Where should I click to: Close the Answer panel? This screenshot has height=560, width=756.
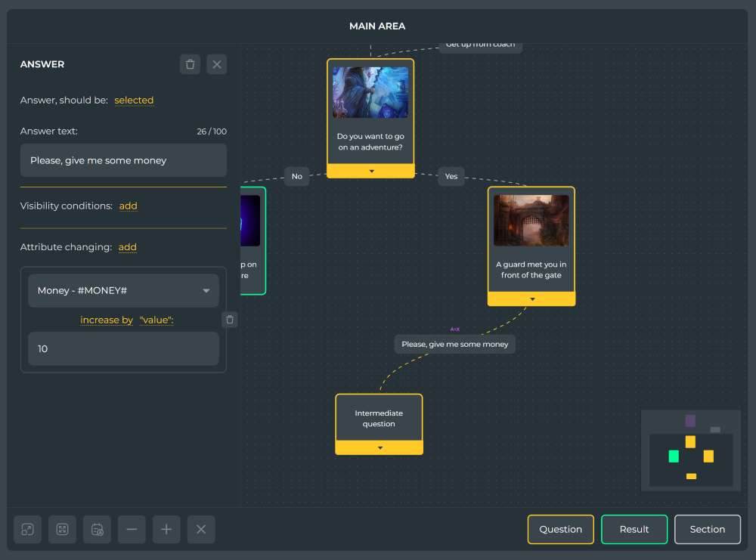point(217,64)
